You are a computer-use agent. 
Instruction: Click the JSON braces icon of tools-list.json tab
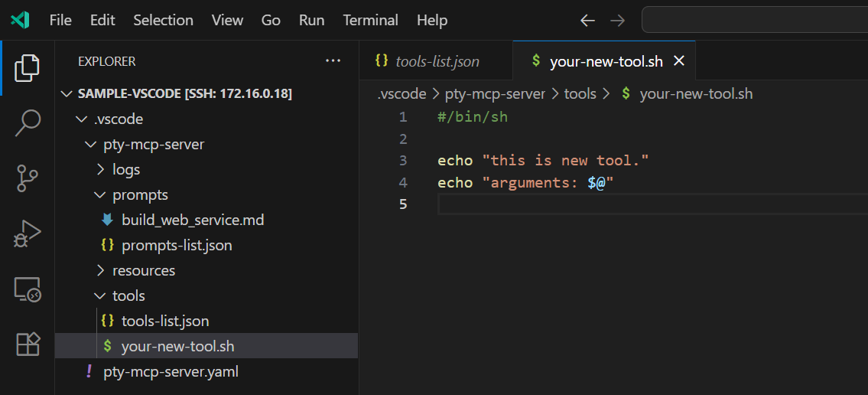pos(382,61)
